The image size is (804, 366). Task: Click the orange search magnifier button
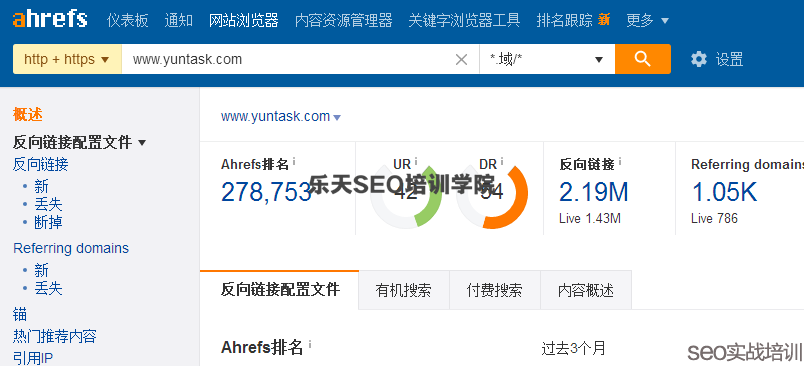pos(642,59)
